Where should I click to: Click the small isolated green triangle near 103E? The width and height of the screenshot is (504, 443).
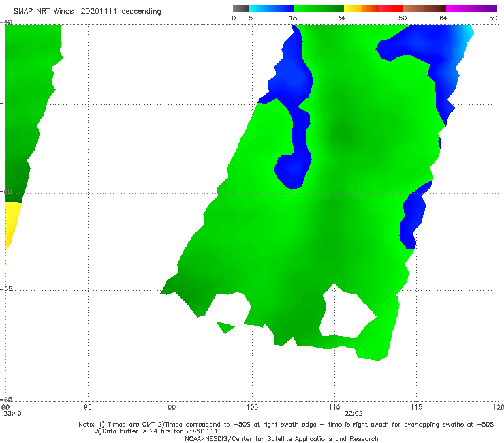(225, 328)
